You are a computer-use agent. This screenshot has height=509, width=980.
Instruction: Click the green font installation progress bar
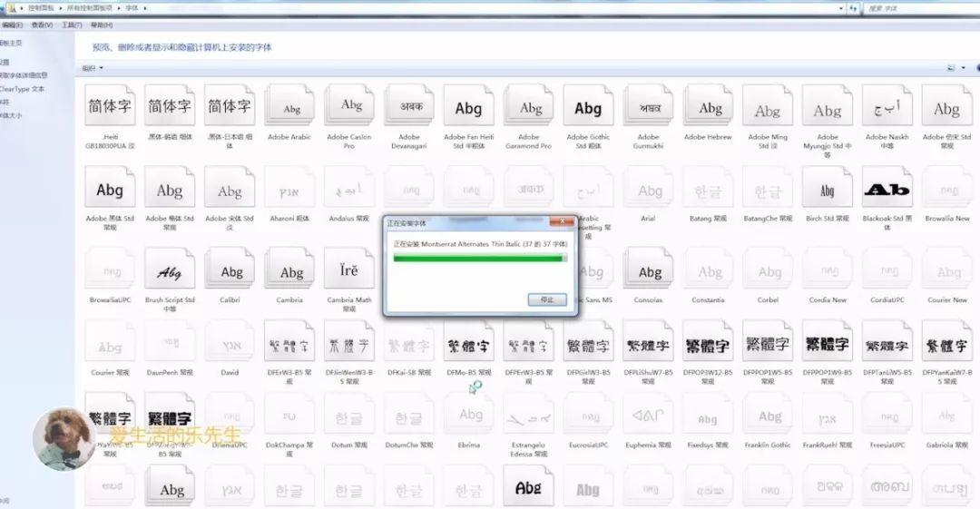[x=480, y=258]
